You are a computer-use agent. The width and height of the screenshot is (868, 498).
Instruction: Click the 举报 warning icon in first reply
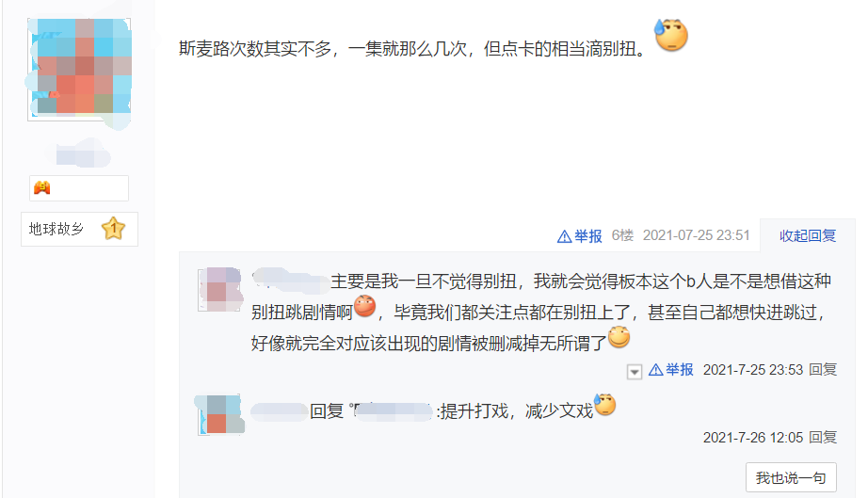tap(655, 370)
